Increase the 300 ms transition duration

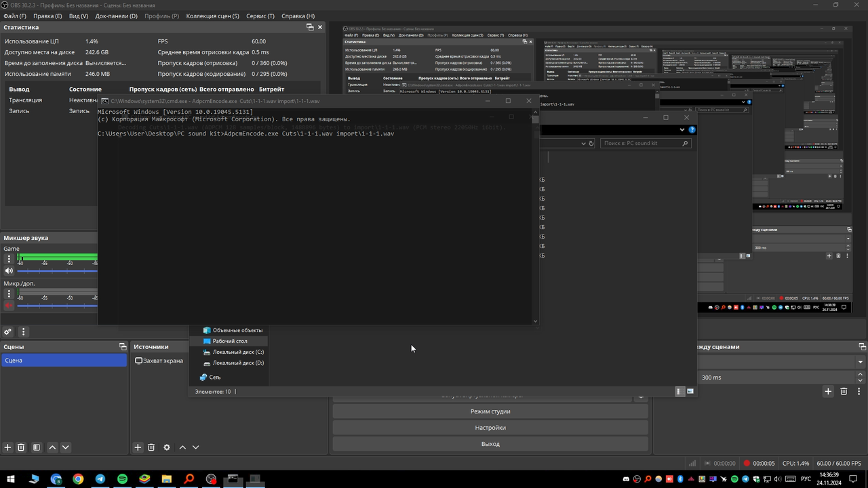[x=861, y=373]
